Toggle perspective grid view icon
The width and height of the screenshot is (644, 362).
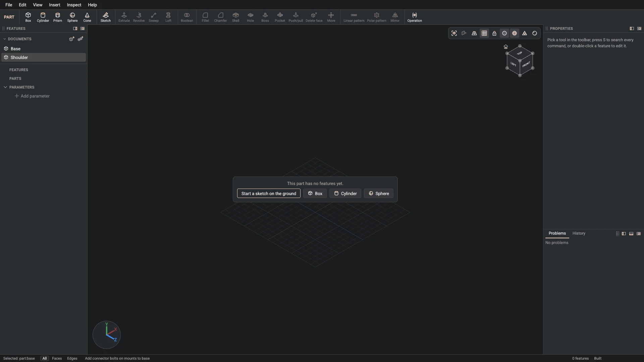(474, 33)
